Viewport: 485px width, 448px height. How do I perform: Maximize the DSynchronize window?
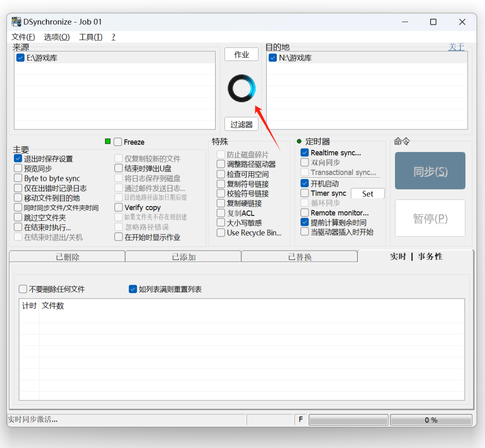point(433,22)
